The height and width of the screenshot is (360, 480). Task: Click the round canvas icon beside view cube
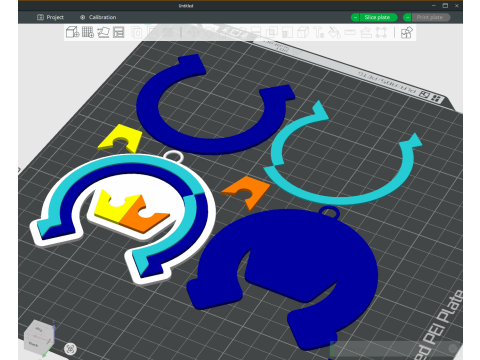click(70, 349)
